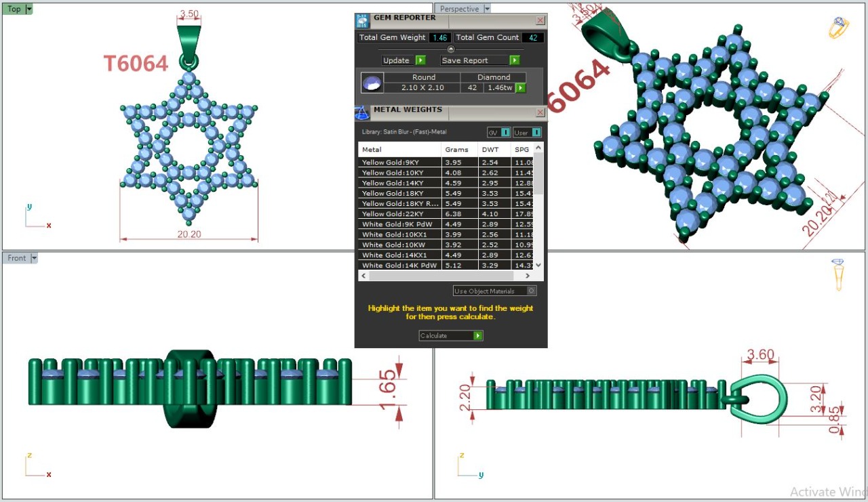Select the Perspective viewport tab label

(459, 9)
